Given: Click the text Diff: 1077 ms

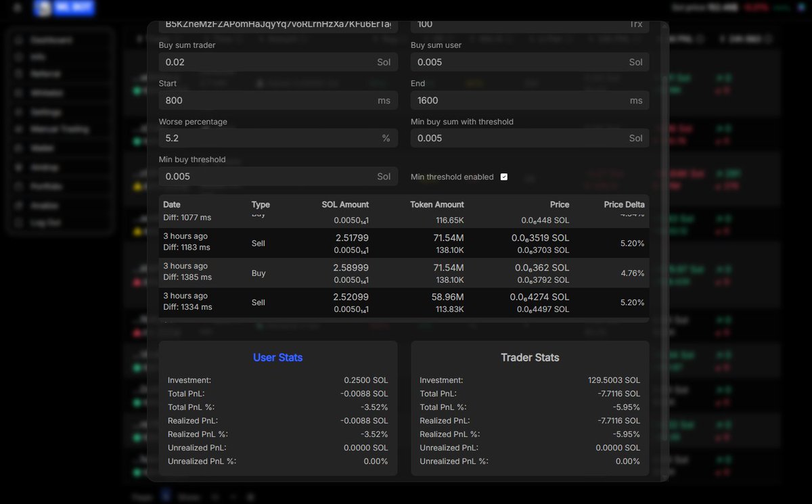Looking at the screenshot, I should pos(187,218).
